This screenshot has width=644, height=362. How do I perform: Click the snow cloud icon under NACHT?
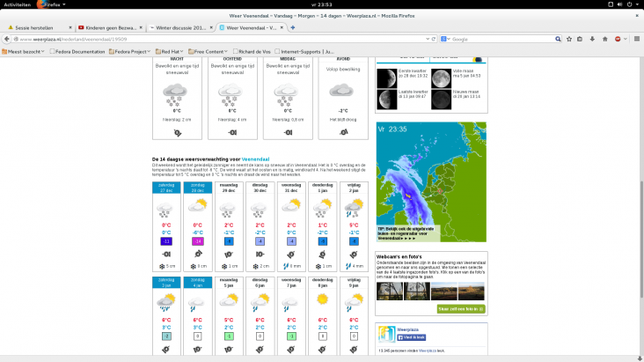click(175, 95)
